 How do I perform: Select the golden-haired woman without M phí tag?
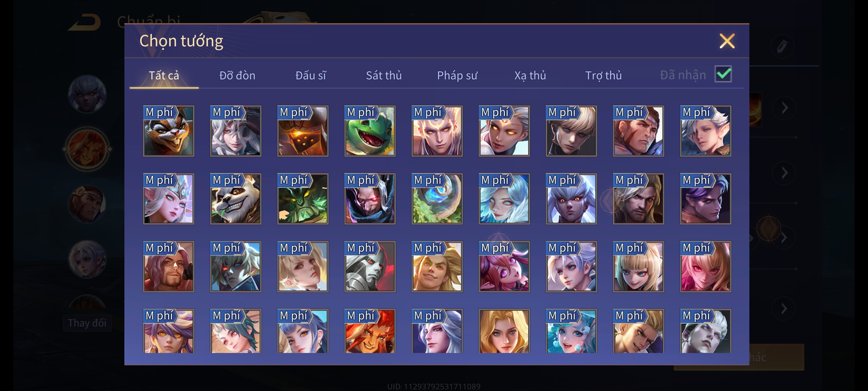coord(504,331)
